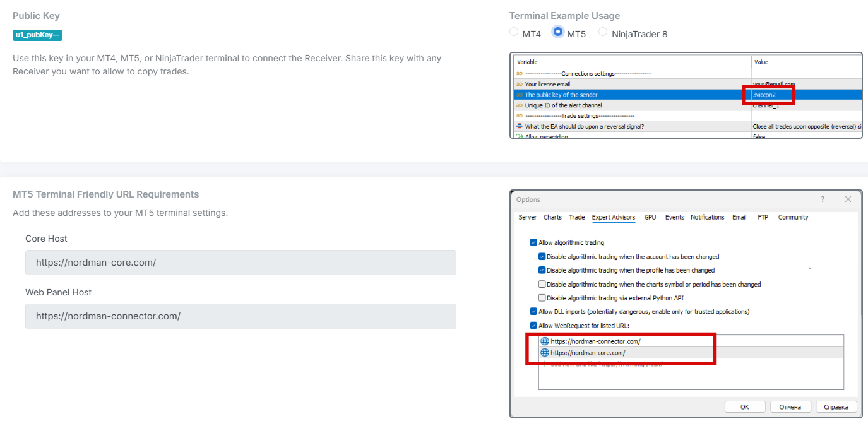Toggle 'Disable algorithmic trading when the charts symbol or period changed'
The image size is (868, 438).
tap(542, 284)
